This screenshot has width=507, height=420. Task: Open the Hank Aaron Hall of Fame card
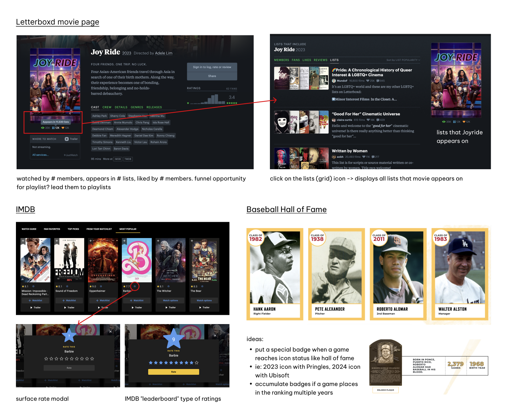click(x=275, y=274)
